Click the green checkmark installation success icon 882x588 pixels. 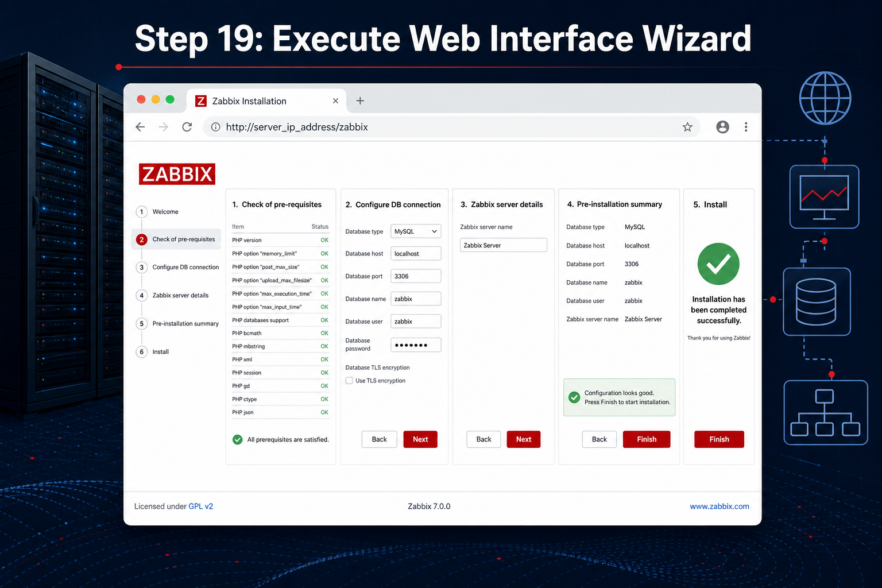(718, 264)
